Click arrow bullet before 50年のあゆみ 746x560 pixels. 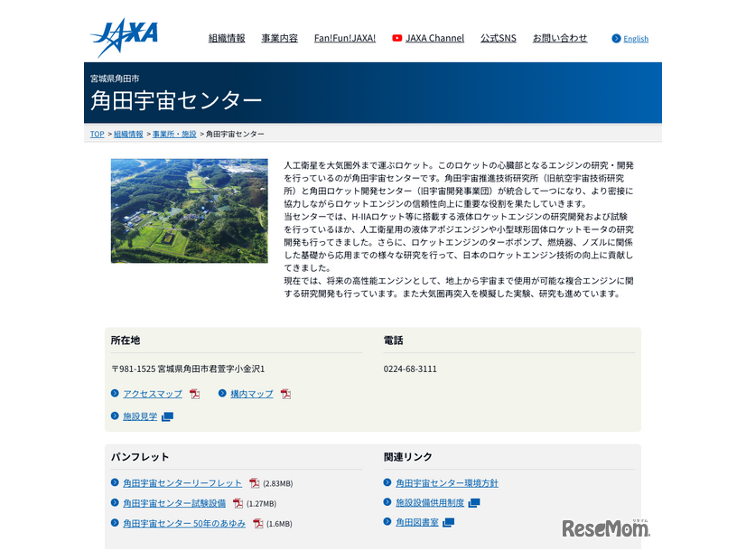pyautogui.click(x=115, y=522)
